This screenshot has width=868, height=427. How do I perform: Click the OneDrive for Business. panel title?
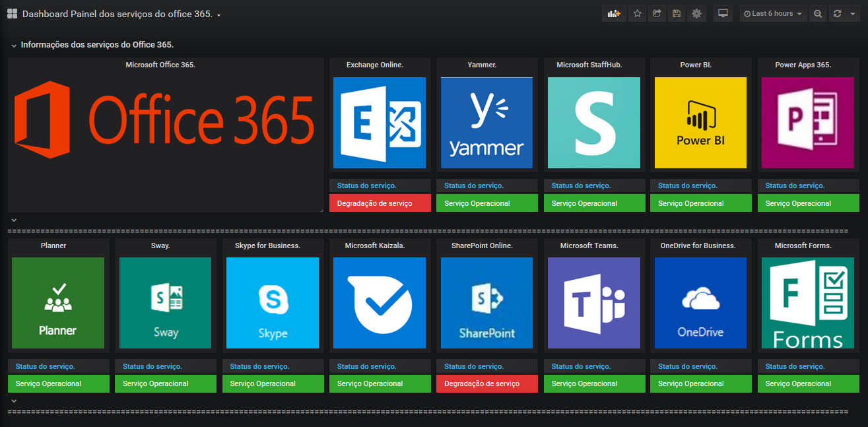click(x=698, y=246)
